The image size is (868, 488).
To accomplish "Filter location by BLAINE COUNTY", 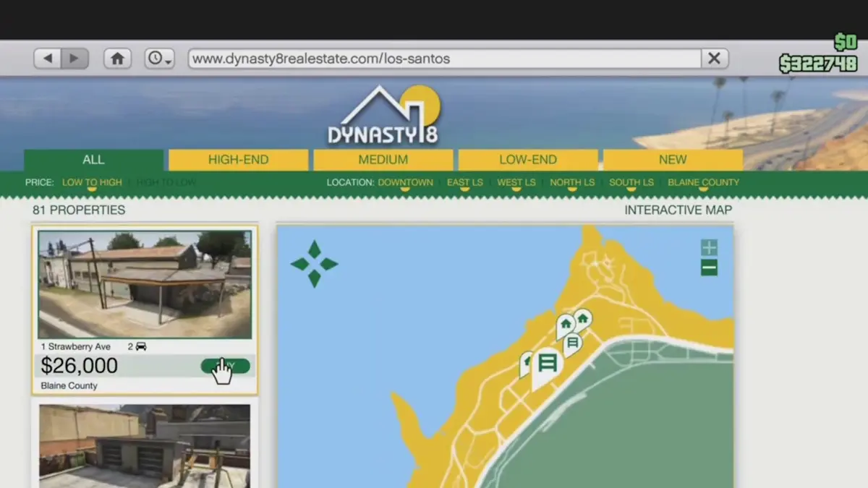I will coord(703,182).
